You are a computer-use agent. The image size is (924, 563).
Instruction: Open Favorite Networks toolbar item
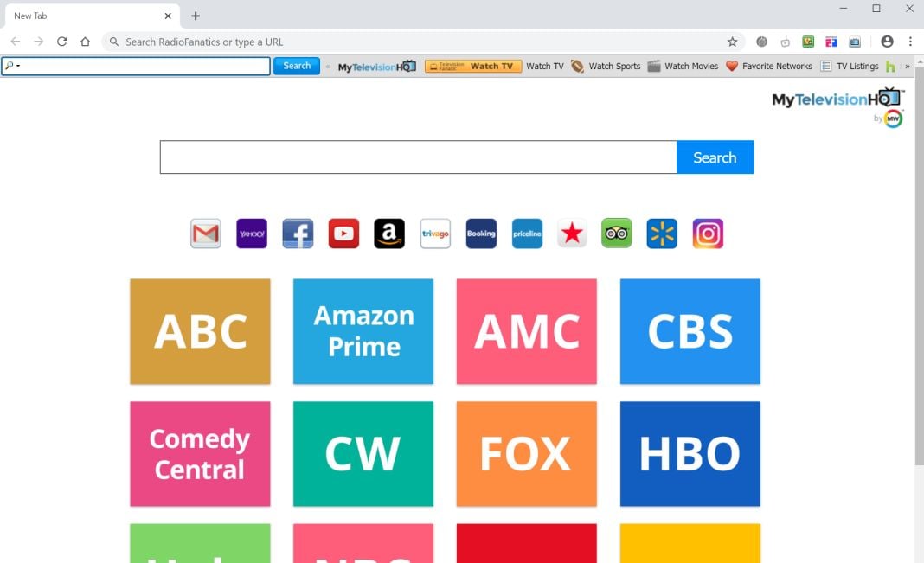pyautogui.click(x=769, y=67)
